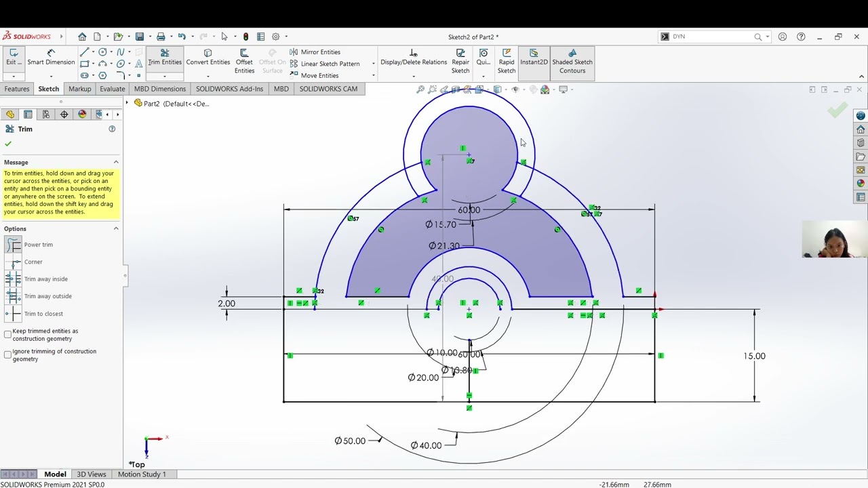Image resolution: width=868 pixels, height=488 pixels.
Task: Open the ConfigurationManager tab icon
Action: pyautogui.click(x=46, y=115)
